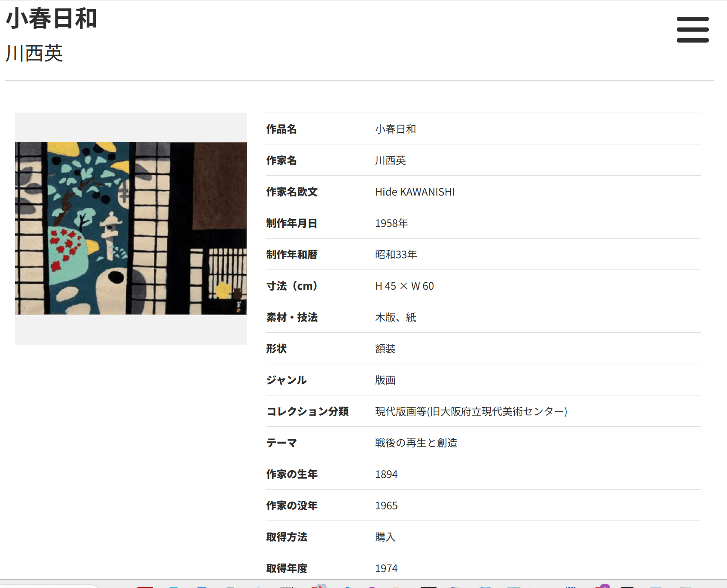Select the value 昭和33年

(x=396, y=254)
